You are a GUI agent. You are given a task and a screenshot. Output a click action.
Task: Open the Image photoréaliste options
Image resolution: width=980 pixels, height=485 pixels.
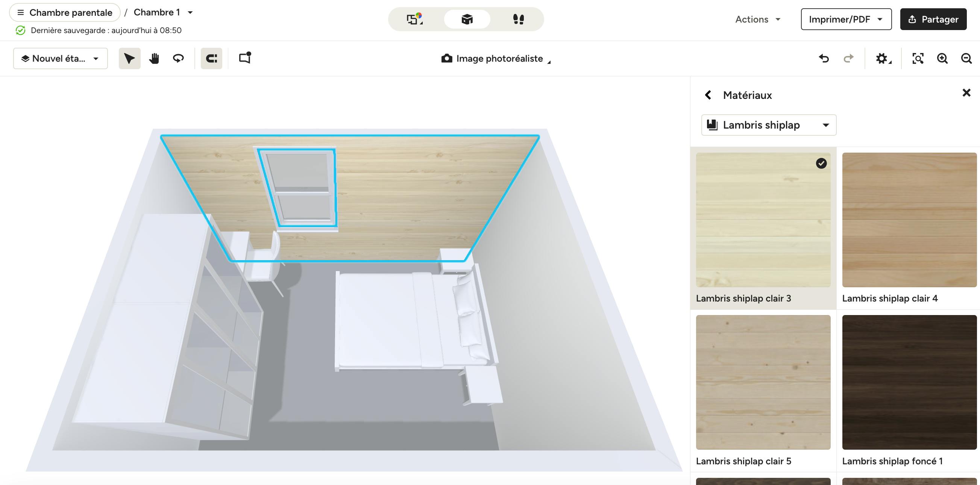496,59
